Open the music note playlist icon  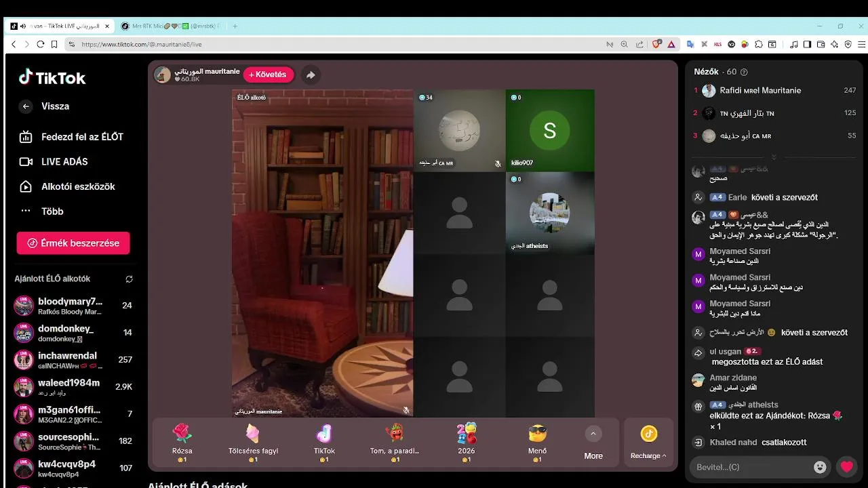[794, 44]
